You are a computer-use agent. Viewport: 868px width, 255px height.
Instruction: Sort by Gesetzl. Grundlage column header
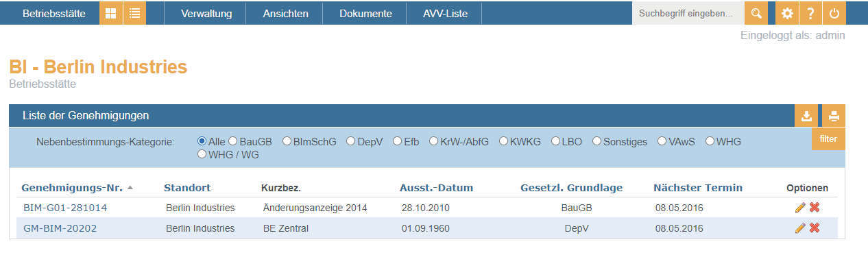pyautogui.click(x=572, y=188)
